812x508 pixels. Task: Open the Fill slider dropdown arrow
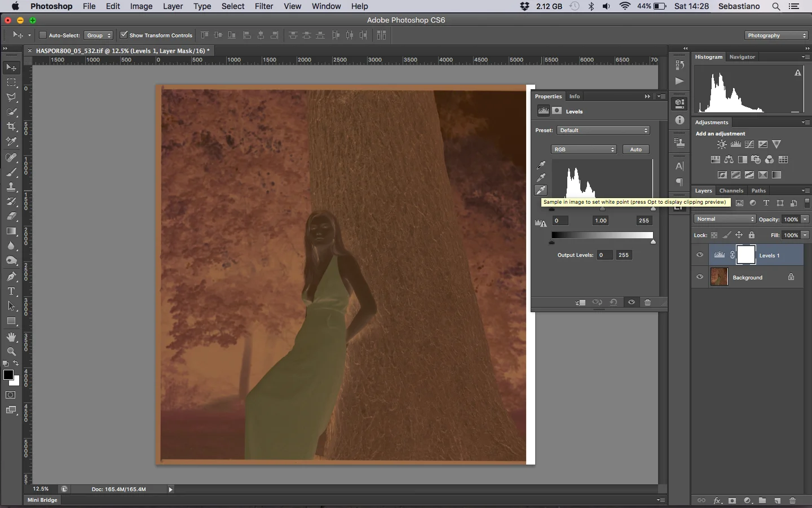pos(805,235)
